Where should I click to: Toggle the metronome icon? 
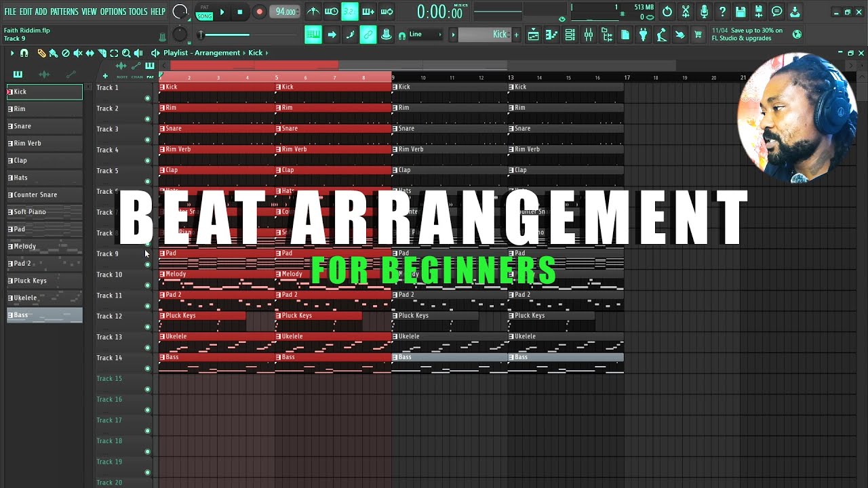click(313, 12)
